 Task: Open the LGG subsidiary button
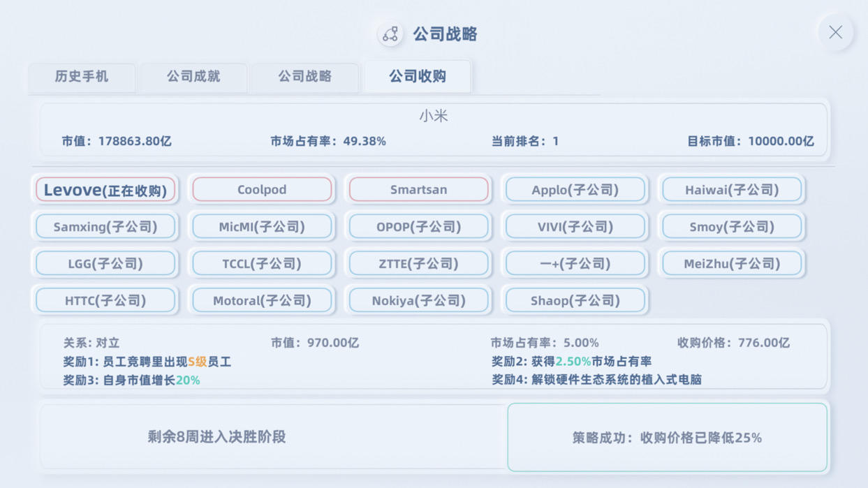click(x=105, y=264)
